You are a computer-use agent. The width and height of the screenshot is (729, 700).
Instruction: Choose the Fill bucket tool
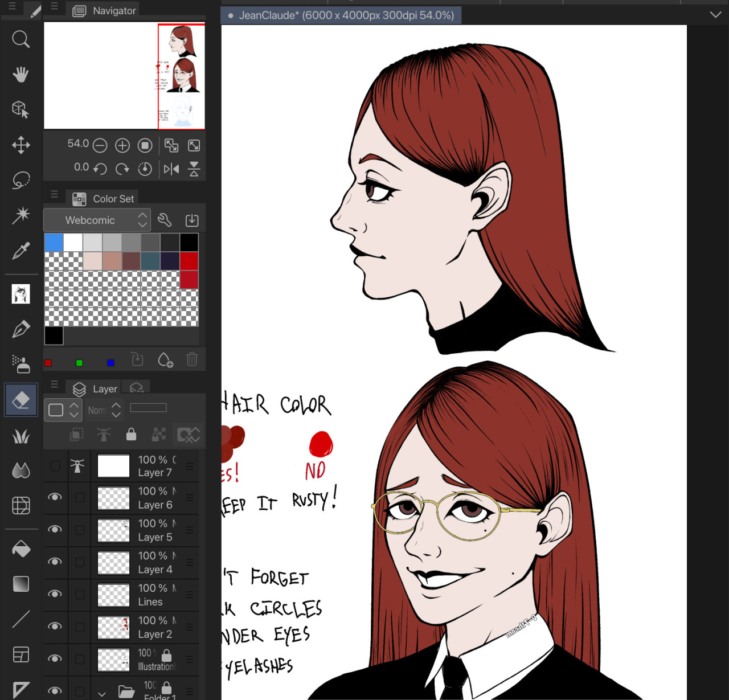click(21, 549)
